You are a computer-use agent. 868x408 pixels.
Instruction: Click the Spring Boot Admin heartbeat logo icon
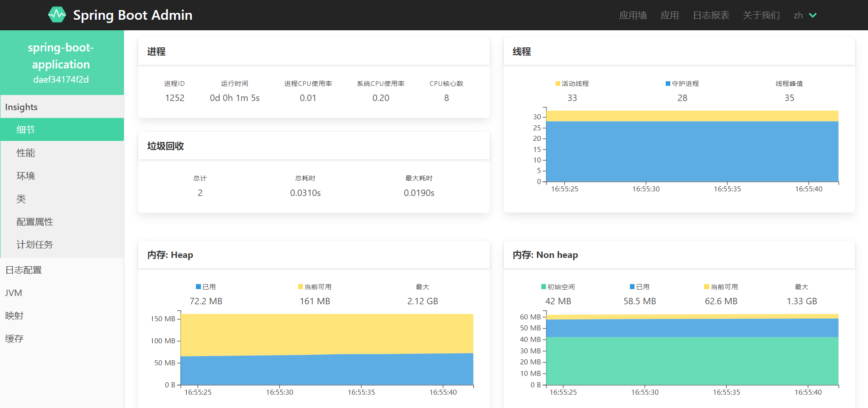[57, 15]
